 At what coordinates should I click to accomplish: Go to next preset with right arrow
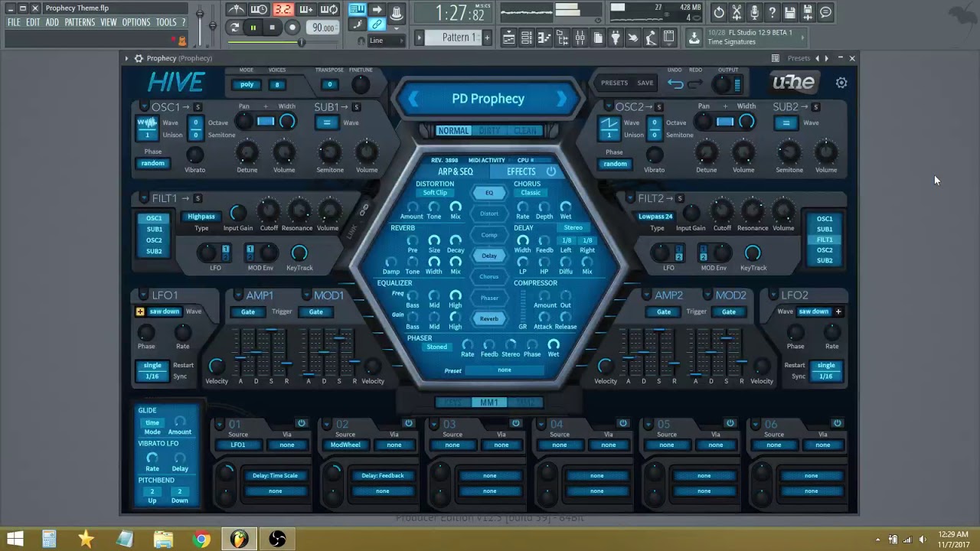[562, 99]
